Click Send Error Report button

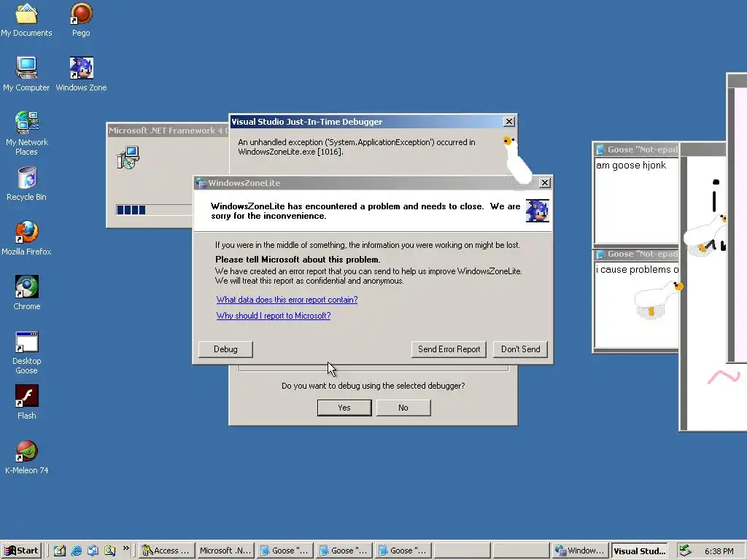[x=449, y=349]
